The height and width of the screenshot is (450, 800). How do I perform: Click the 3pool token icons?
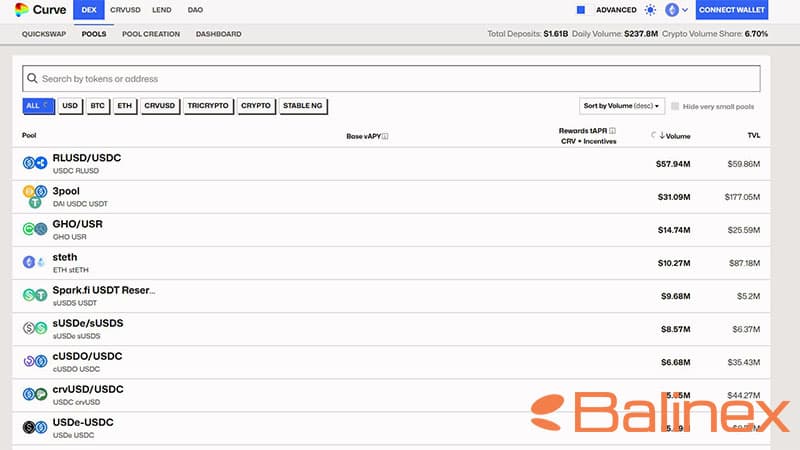[35, 196]
